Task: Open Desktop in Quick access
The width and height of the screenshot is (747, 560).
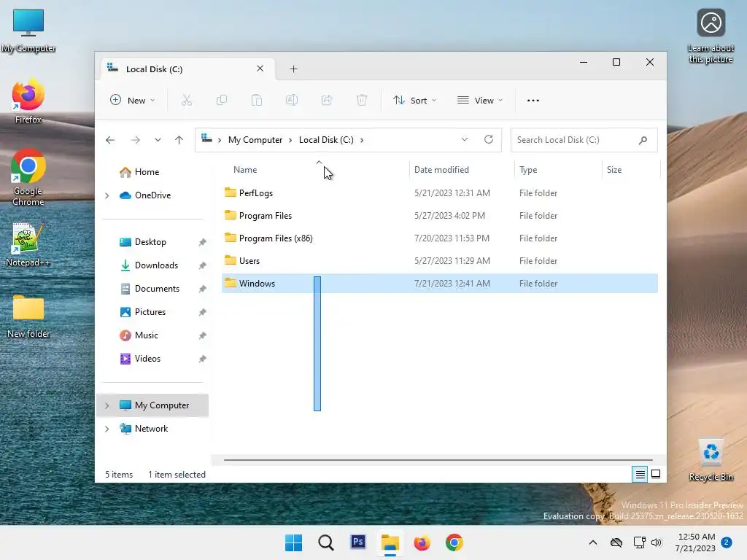Action: pyautogui.click(x=150, y=242)
